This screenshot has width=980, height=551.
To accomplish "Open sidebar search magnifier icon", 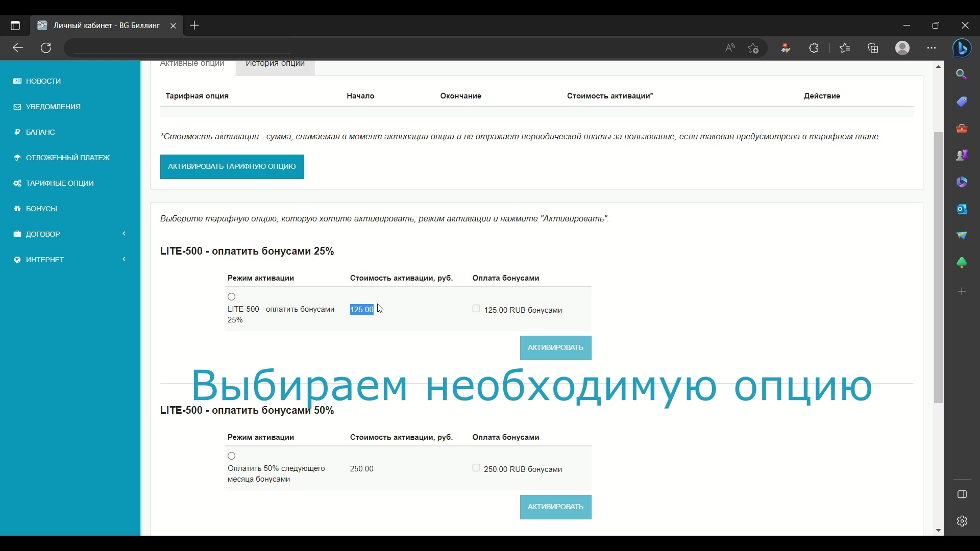I will [x=962, y=75].
